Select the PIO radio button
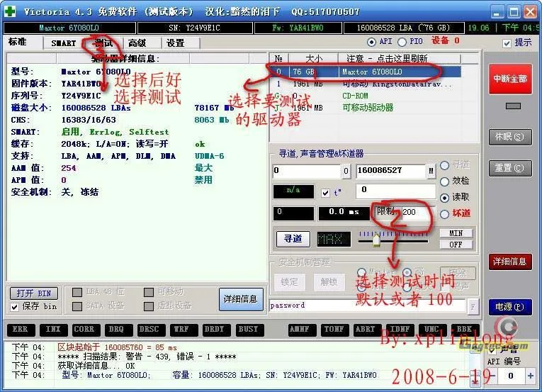 [x=402, y=42]
